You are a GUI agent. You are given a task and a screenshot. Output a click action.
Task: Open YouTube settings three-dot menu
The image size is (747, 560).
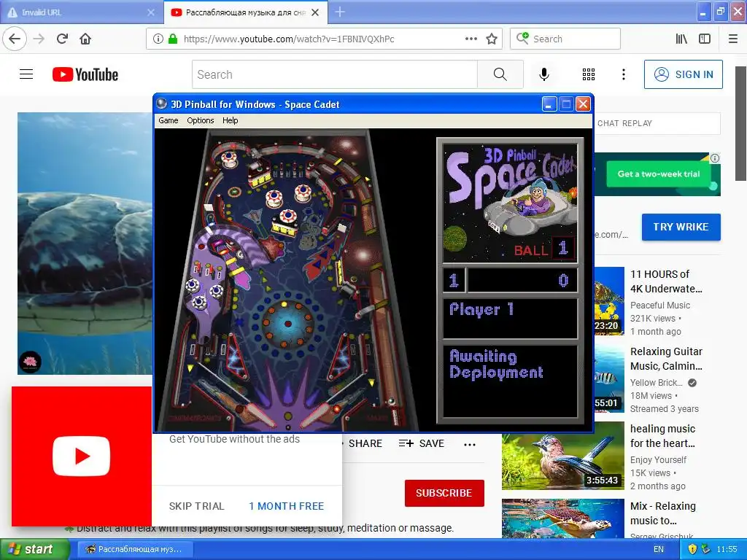coord(624,74)
